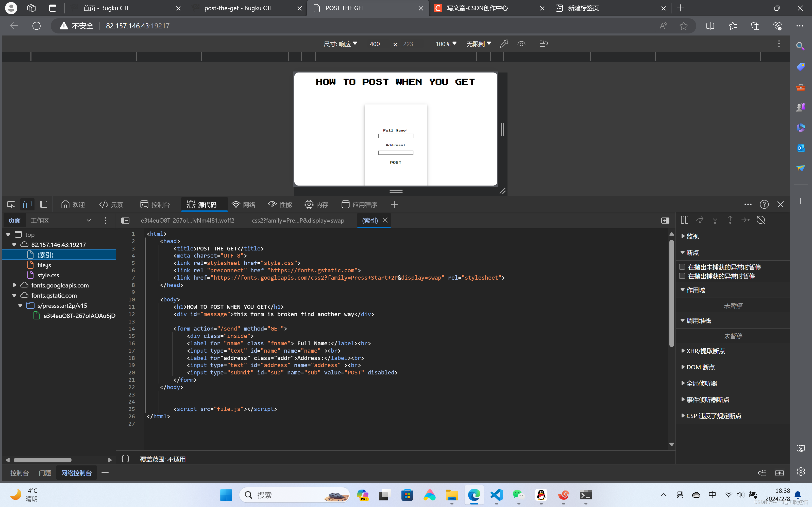Image resolution: width=812 pixels, height=507 pixels.
Task: Hide the navigator sidebar icon
Action: tap(125, 220)
